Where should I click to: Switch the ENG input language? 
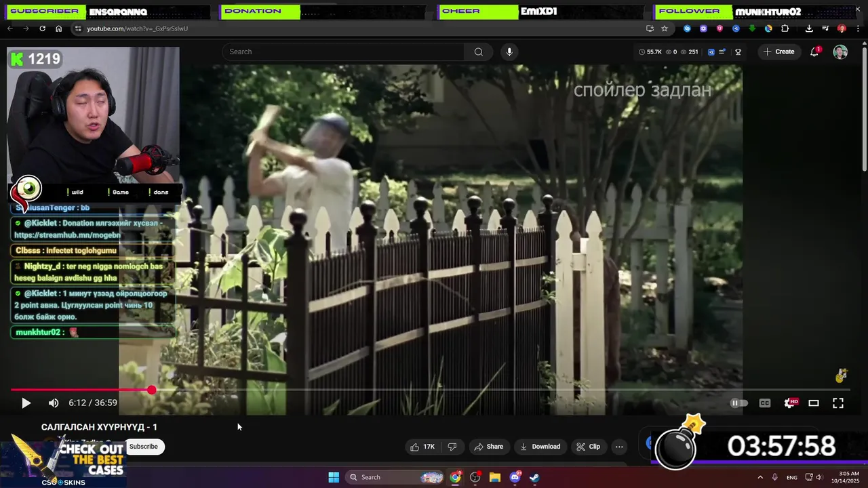tap(792, 477)
